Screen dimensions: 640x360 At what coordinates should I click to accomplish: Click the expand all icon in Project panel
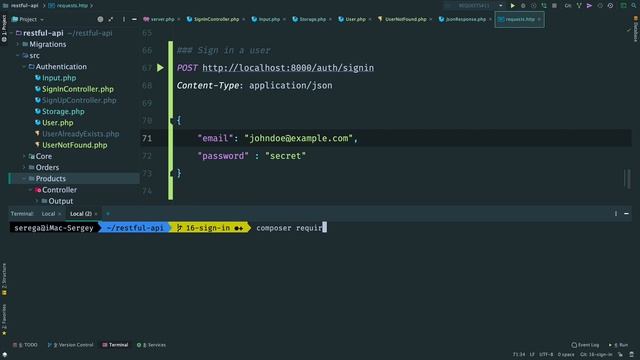point(111,19)
